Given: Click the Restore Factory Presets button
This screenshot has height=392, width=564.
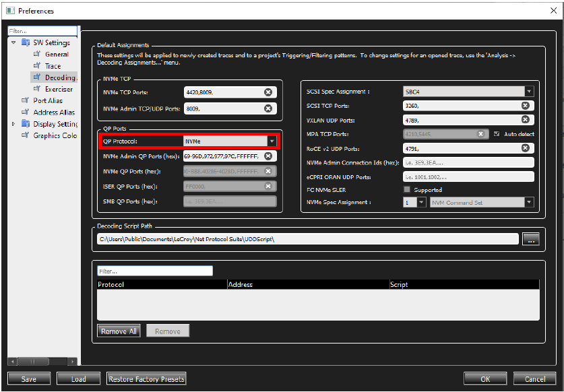Looking at the screenshot, I should pos(146,379).
